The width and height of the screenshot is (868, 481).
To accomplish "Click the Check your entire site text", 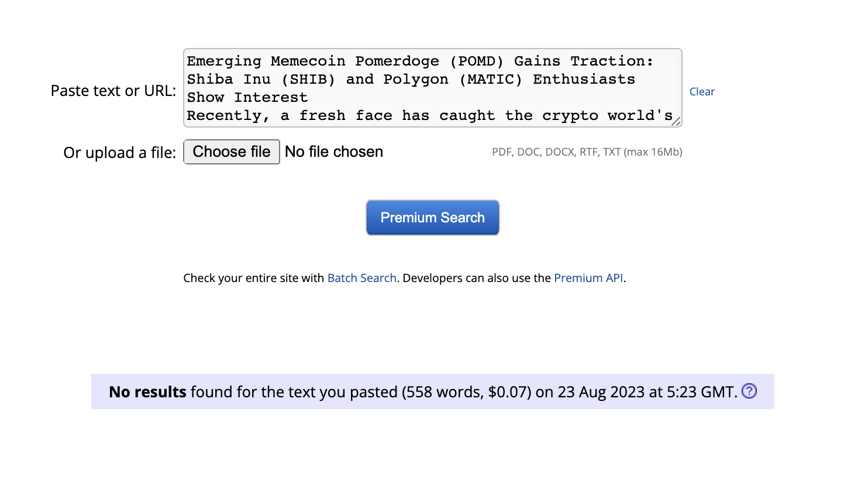I will click(x=254, y=278).
